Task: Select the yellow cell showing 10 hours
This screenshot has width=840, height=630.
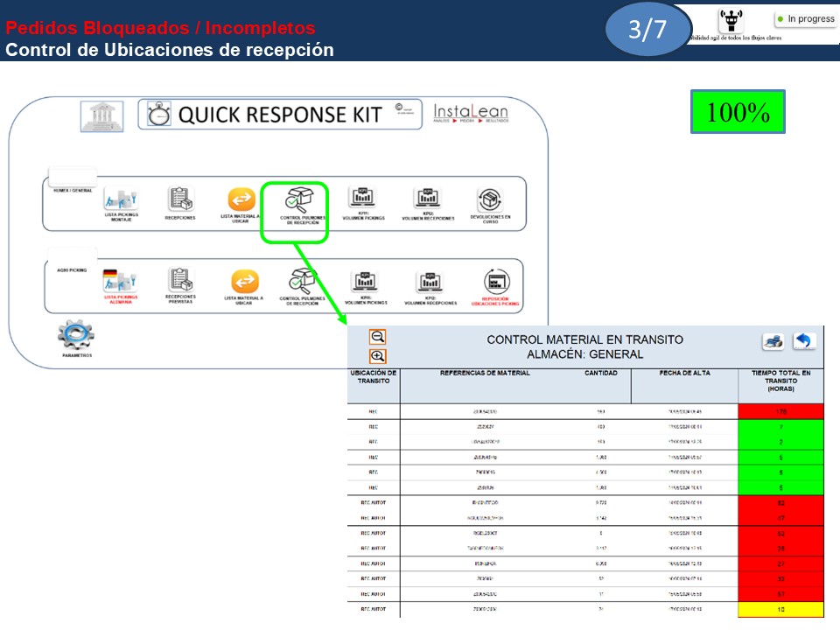Action: pyautogui.click(x=780, y=610)
